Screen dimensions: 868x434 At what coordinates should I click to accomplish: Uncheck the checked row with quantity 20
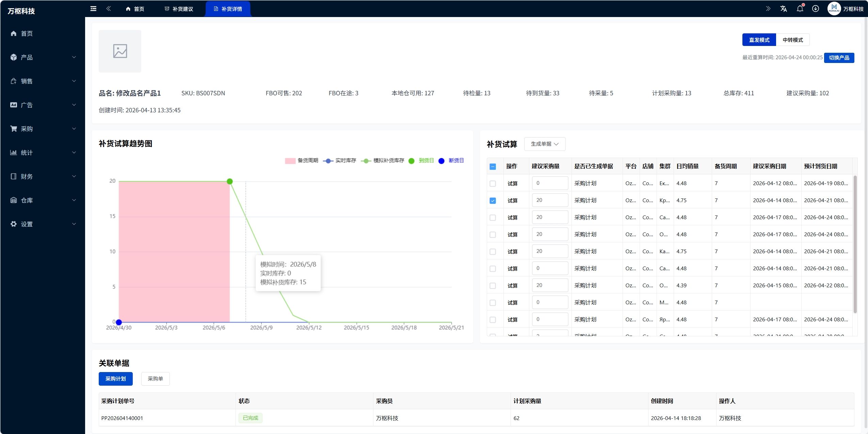click(x=493, y=200)
